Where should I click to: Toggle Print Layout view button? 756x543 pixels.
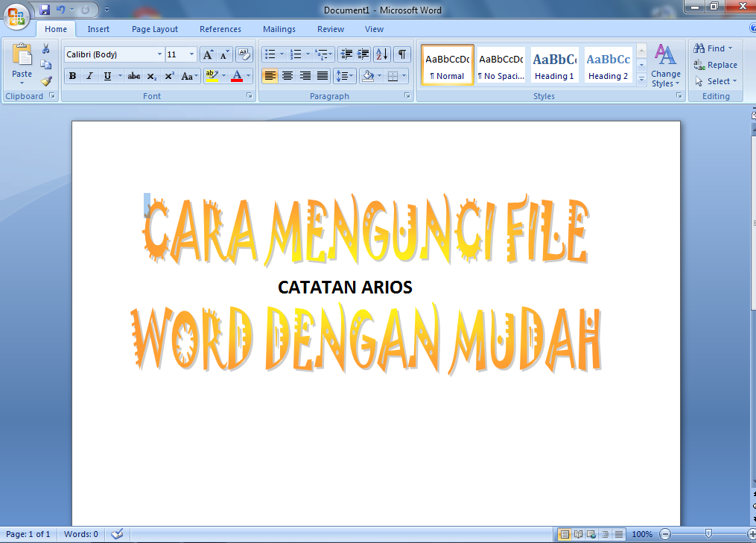pyautogui.click(x=565, y=534)
